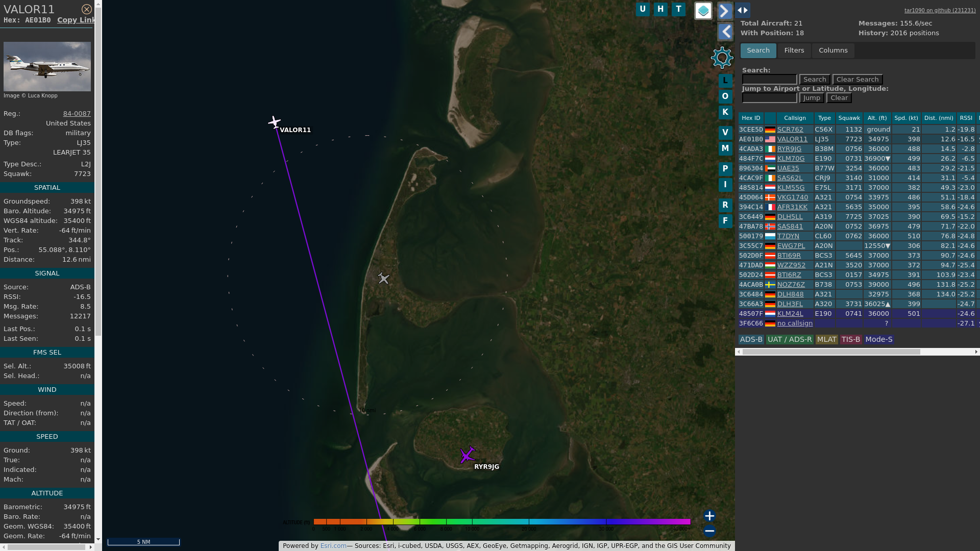Click the H map toggle button
Image resolution: width=980 pixels, height=551 pixels.
point(660,9)
